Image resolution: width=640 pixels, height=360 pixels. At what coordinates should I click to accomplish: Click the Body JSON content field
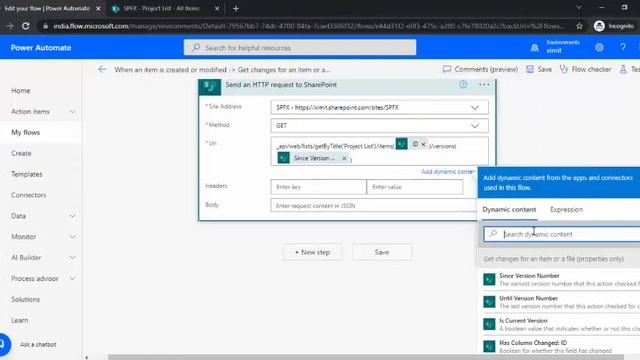pyautogui.click(x=373, y=206)
